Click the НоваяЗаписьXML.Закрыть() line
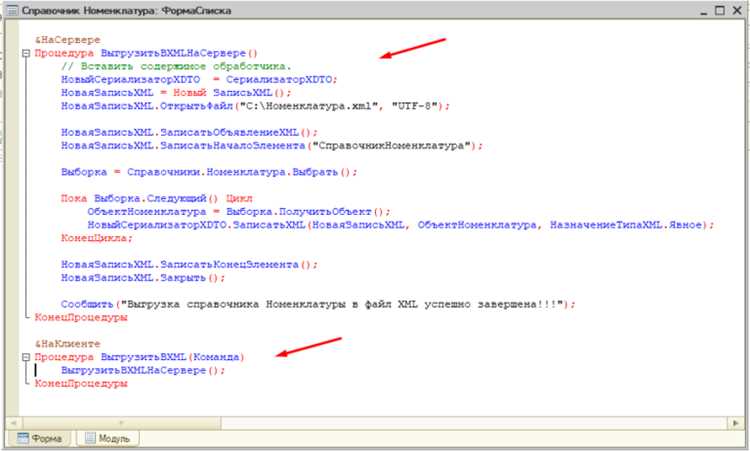 click(143, 278)
